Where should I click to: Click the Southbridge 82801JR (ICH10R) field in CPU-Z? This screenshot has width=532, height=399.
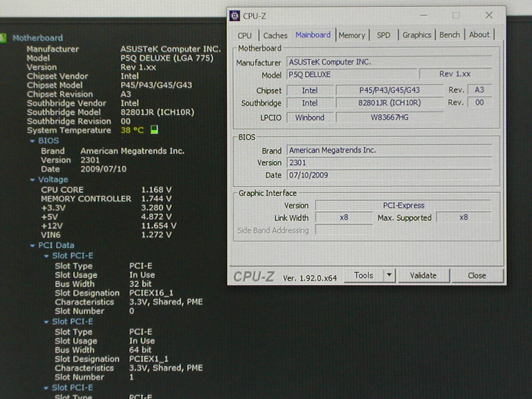(389, 103)
